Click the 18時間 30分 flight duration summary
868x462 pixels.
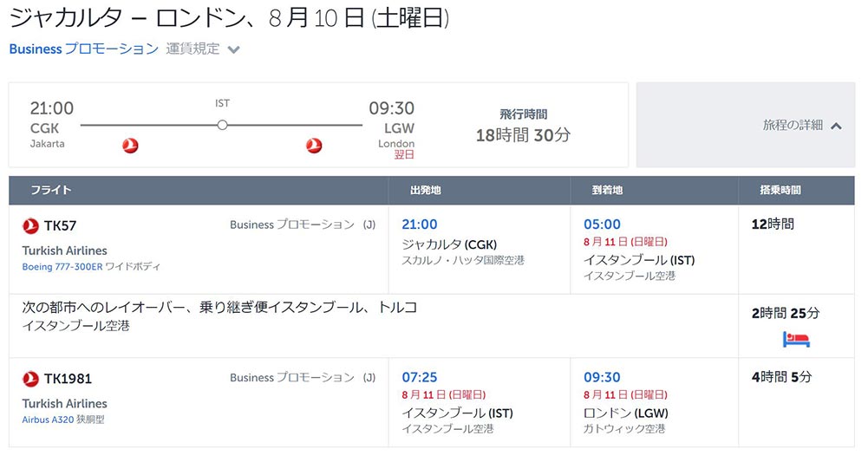[x=523, y=135]
